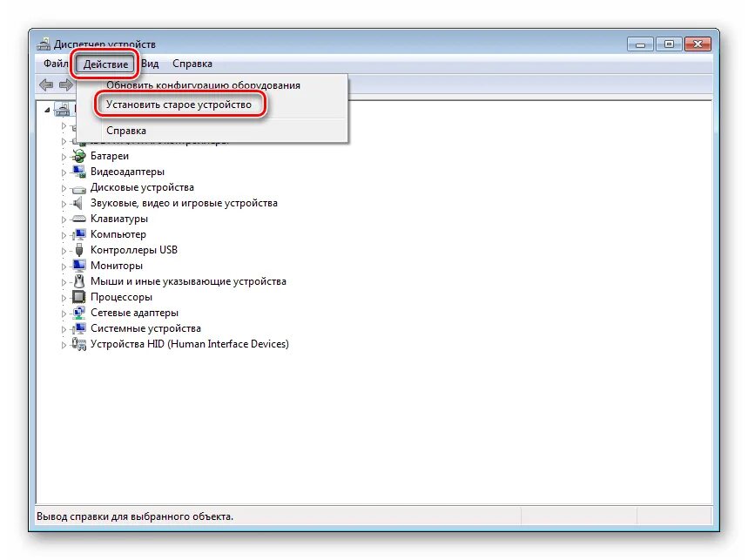Screen dimensions: 748x560
Task: Expand Мыши и иные указывающие устройства
Action: coord(64,282)
